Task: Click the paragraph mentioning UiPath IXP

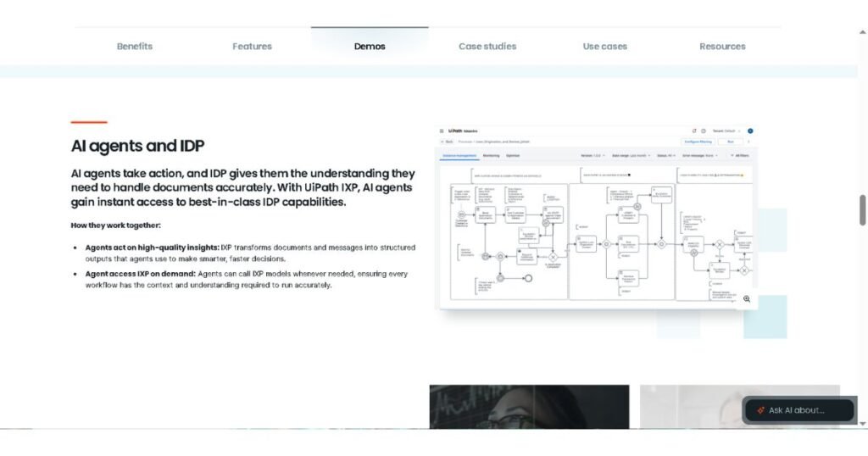Action: click(x=243, y=187)
